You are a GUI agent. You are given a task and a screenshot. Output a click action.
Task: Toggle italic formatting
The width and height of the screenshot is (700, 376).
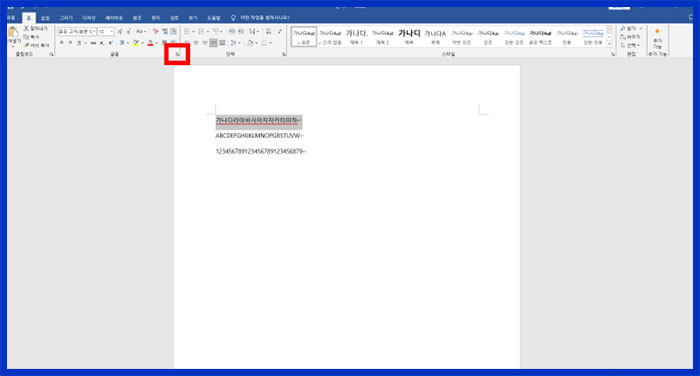coord(70,43)
